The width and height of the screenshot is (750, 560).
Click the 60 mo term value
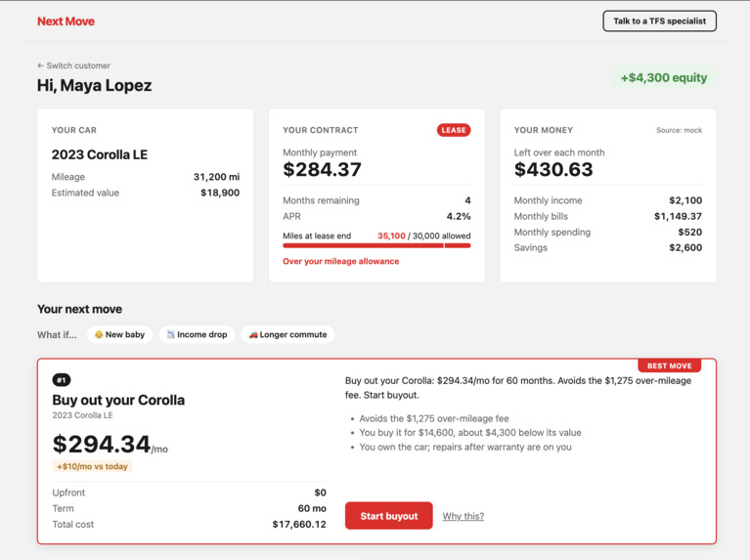coord(312,508)
